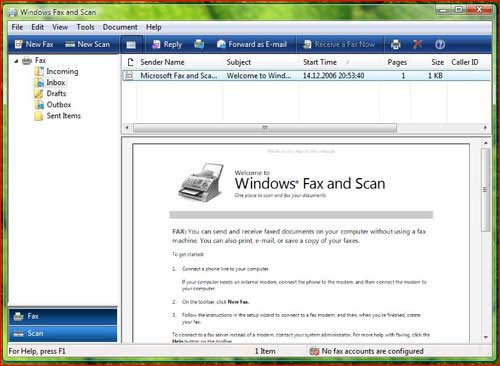Click the horizontal scrollbar in the message list
This screenshot has width=500, height=366.
265,128
